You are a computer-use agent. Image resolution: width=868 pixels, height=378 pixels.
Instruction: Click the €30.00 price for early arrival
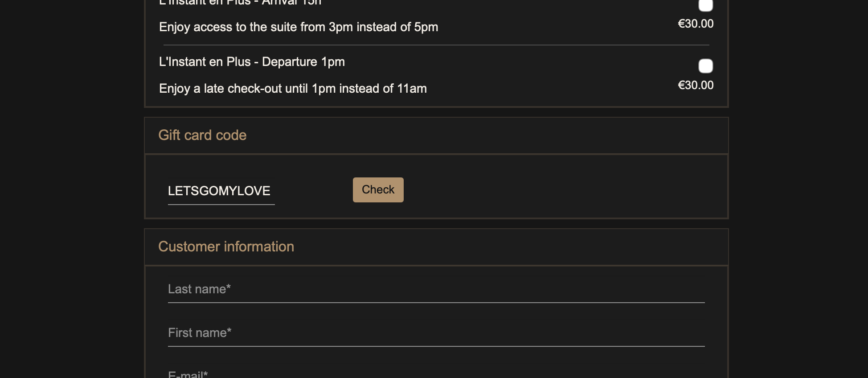[x=695, y=24]
